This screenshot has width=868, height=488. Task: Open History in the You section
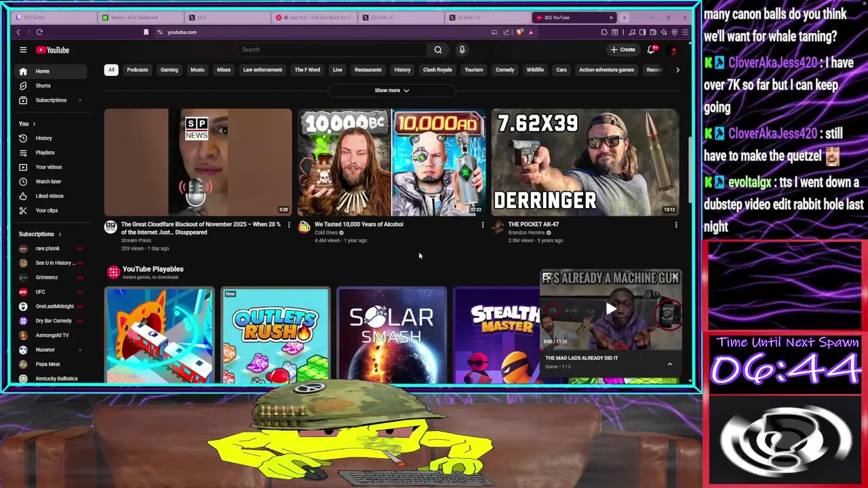[52, 138]
